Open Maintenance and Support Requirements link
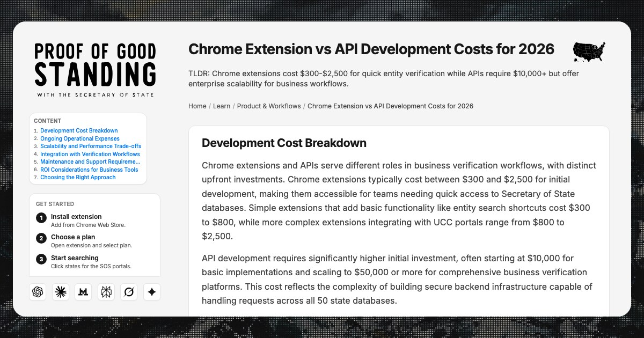This screenshot has width=644, height=338. (x=90, y=161)
